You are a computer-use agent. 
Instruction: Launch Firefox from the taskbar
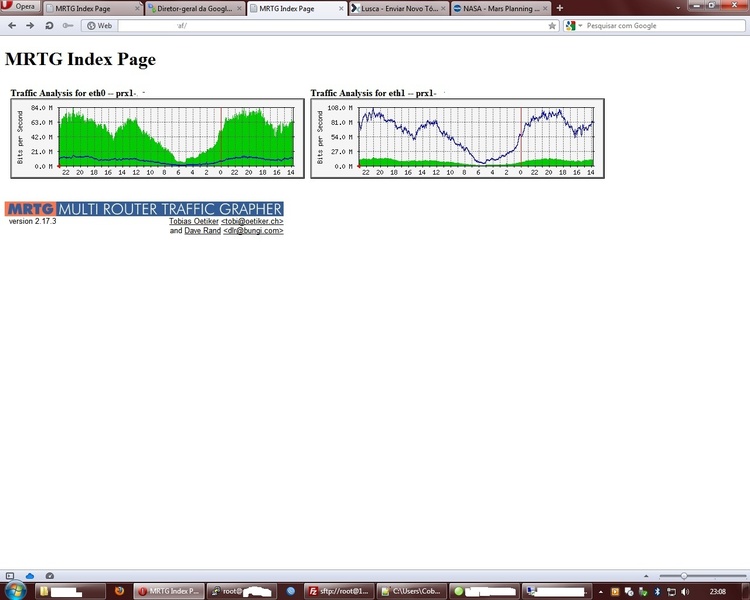119,591
